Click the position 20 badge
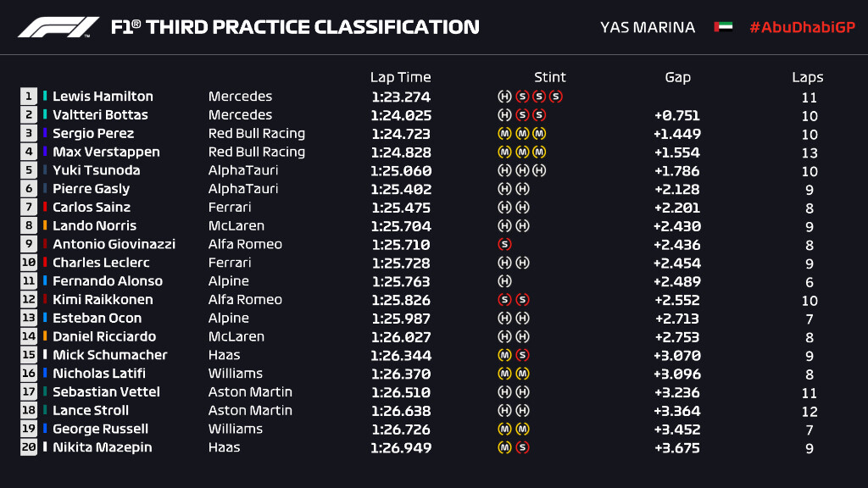868x488 pixels. (29, 447)
